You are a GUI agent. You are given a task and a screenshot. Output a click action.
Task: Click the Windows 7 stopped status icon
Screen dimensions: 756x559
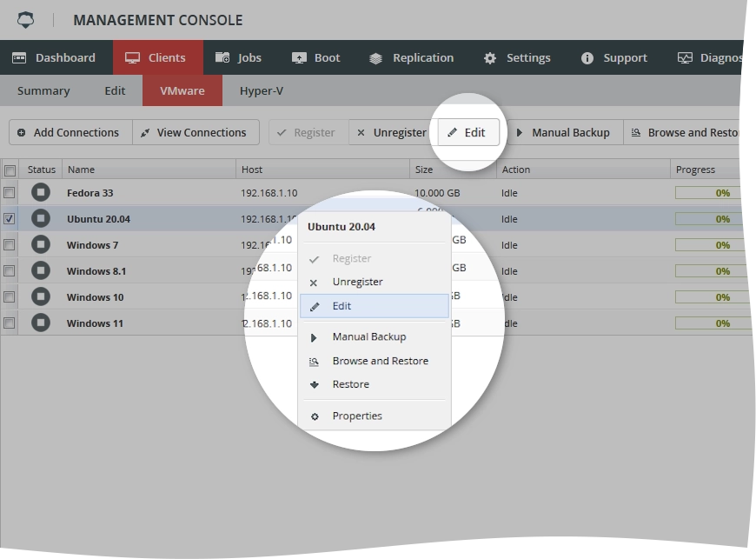click(41, 244)
